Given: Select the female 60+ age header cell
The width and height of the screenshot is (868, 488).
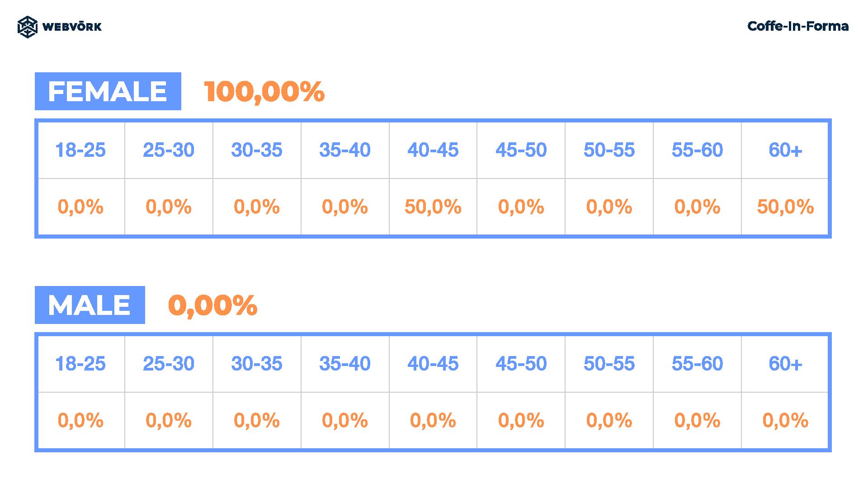Looking at the screenshot, I should pyautogui.click(x=785, y=150).
